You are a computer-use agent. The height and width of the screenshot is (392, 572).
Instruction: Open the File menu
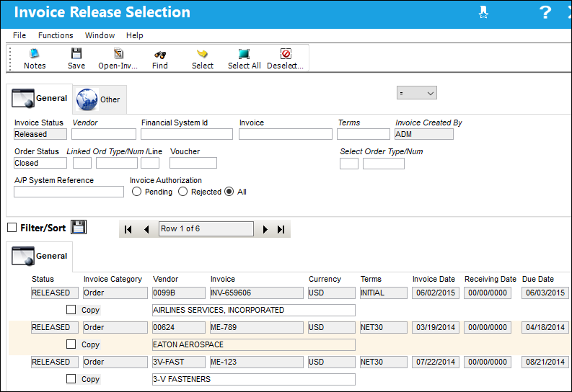tap(19, 35)
